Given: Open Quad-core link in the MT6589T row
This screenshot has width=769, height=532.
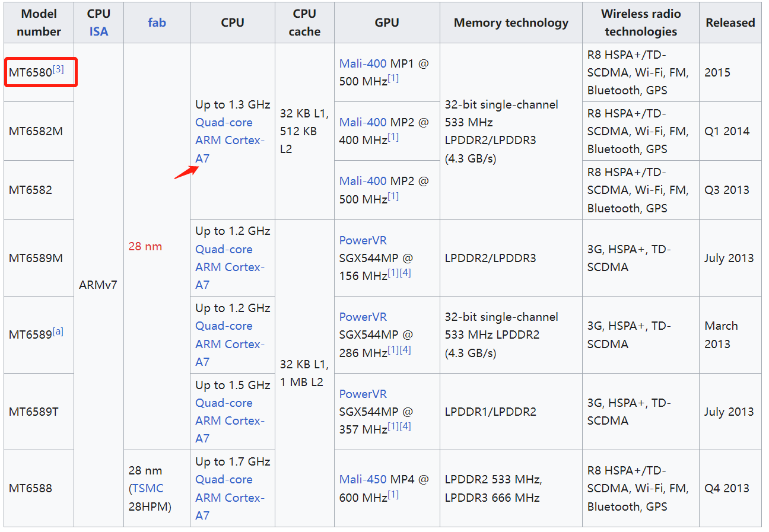Looking at the screenshot, I should [x=224, y=403].
